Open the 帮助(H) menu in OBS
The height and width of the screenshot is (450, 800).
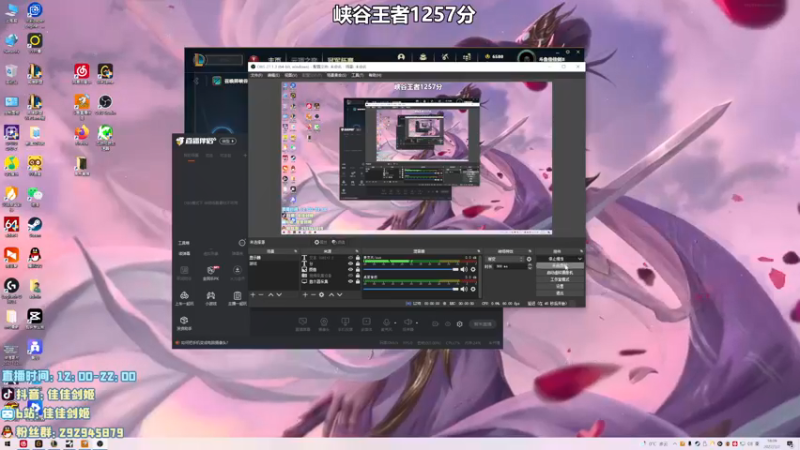375,75
